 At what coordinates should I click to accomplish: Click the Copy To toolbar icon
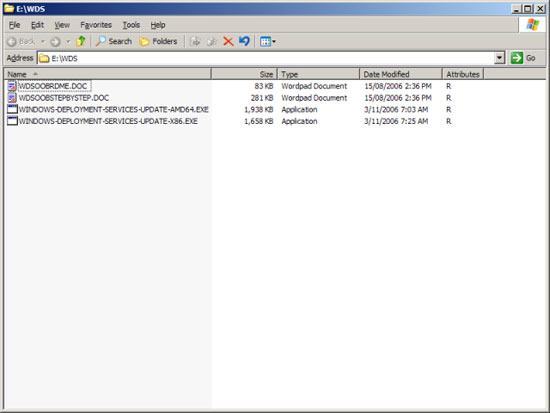coord(212,41)
